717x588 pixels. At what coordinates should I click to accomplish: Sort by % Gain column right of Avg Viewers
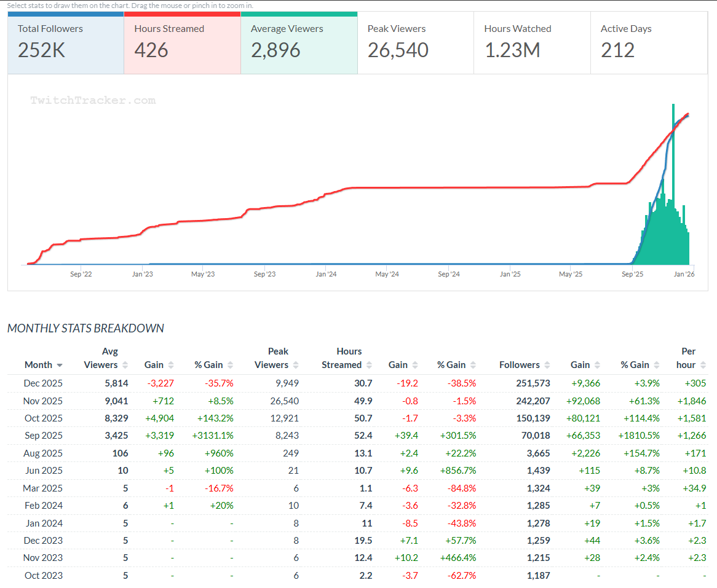pyautogui.click(x=229, y=365)
